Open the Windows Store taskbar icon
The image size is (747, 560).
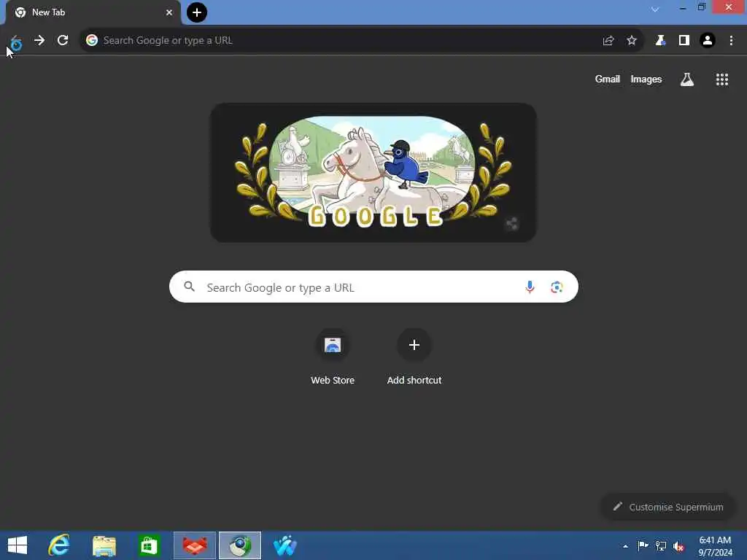pos(149,545)
